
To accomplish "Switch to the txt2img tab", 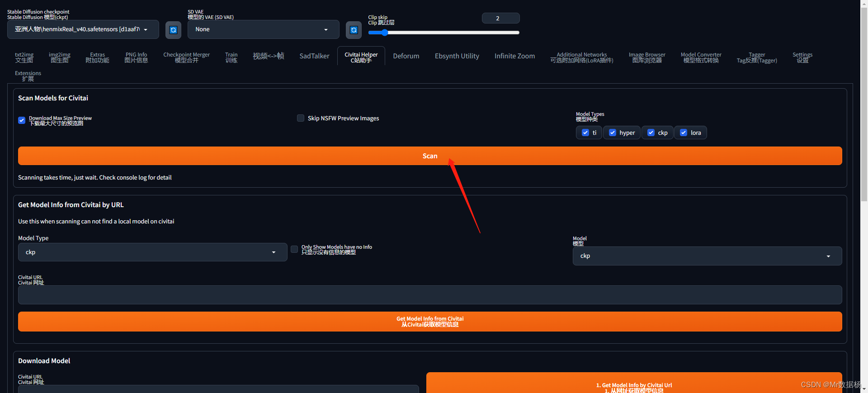I will tap(24, 57).
